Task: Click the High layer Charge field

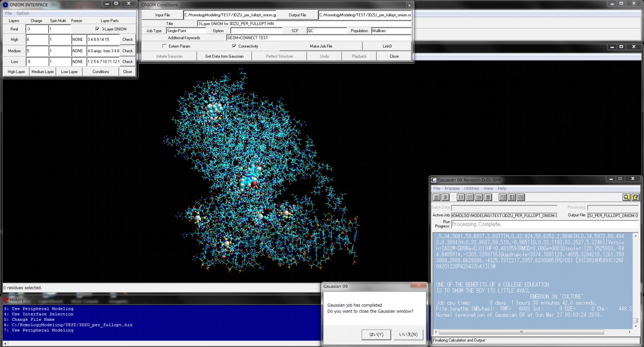Action: tap(37, 40)
